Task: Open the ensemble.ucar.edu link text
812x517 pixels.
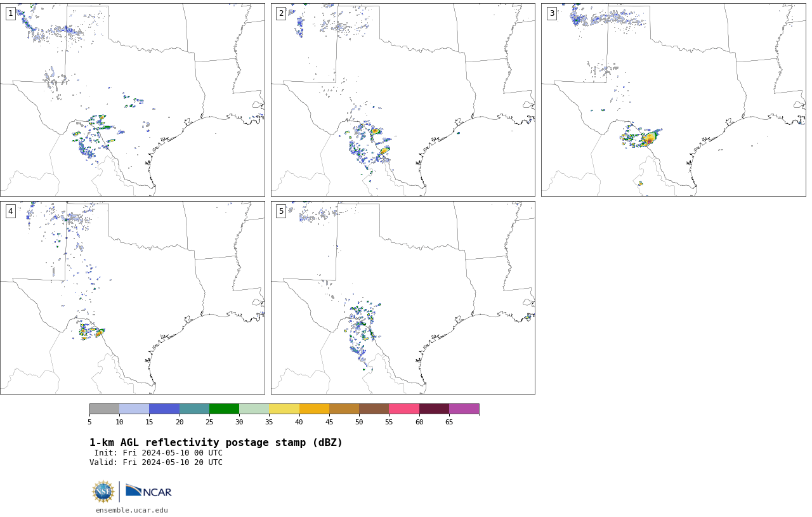Action: [x=132, y=510]
